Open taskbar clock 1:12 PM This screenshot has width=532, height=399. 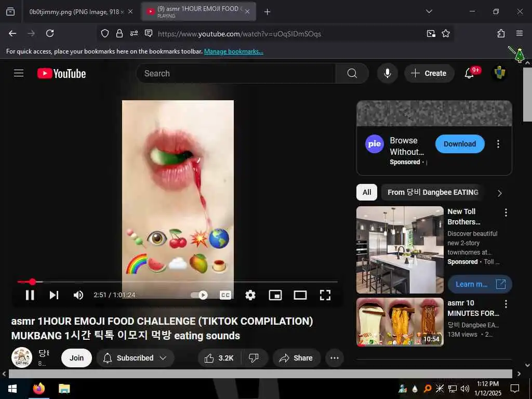click(488, 389)
